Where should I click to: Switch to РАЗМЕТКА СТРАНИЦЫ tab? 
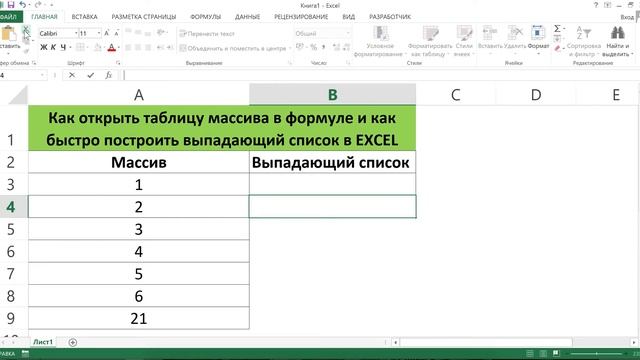[144, 17]
